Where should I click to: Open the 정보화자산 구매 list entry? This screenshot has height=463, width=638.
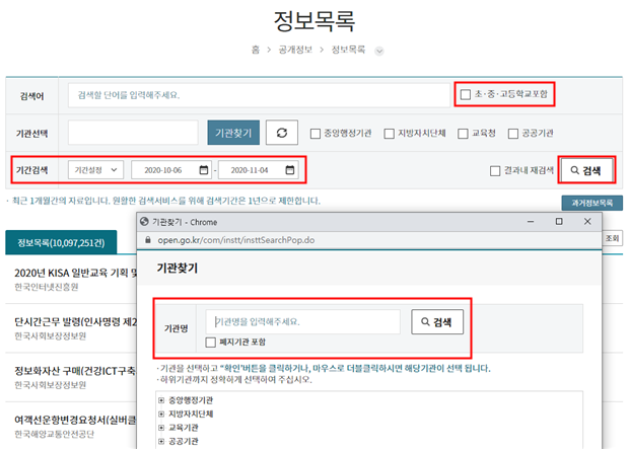click(x=75, y=371)
